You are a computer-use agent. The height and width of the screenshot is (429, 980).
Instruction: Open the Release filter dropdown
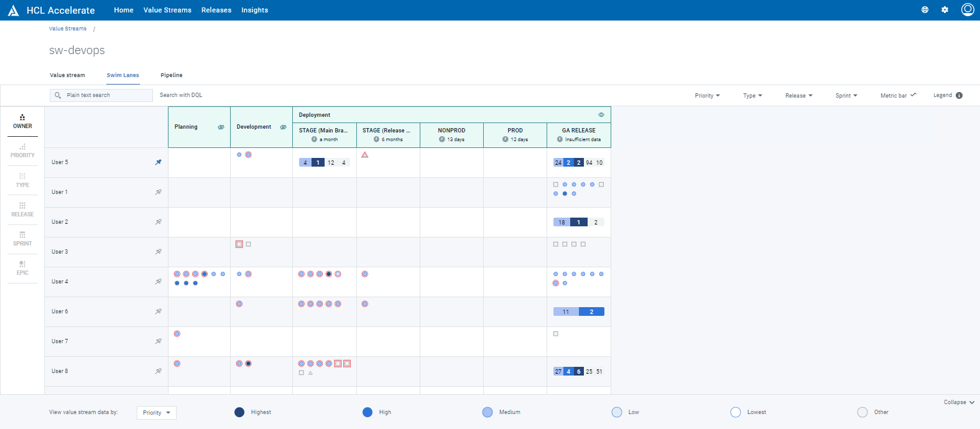(798, 96)
